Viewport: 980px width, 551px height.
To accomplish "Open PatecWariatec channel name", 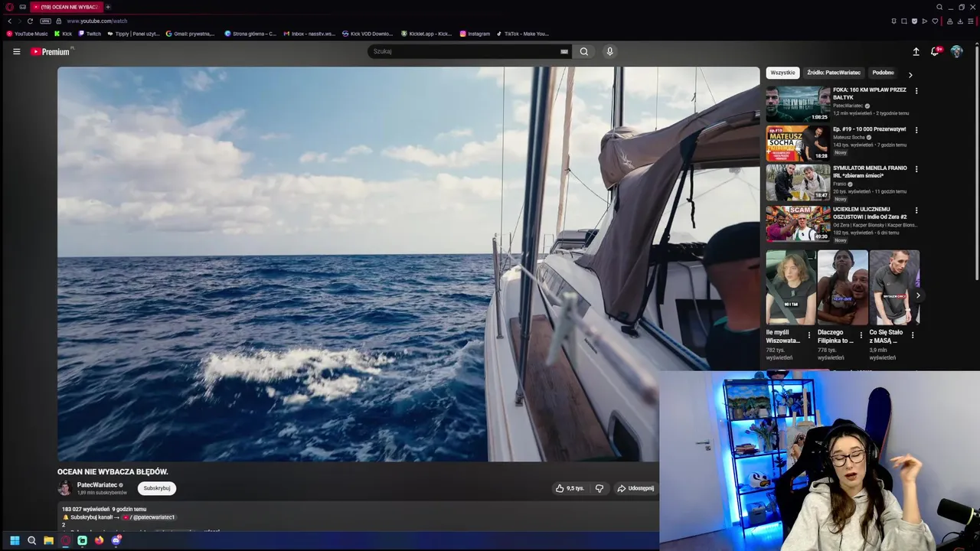I will [x=97, y=485].
